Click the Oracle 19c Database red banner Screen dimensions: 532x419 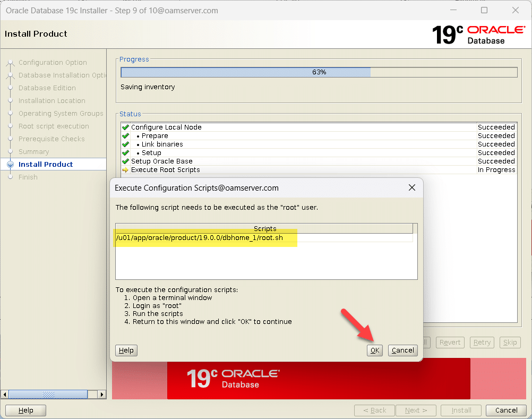pyautogui.click(x=319, y=379)
